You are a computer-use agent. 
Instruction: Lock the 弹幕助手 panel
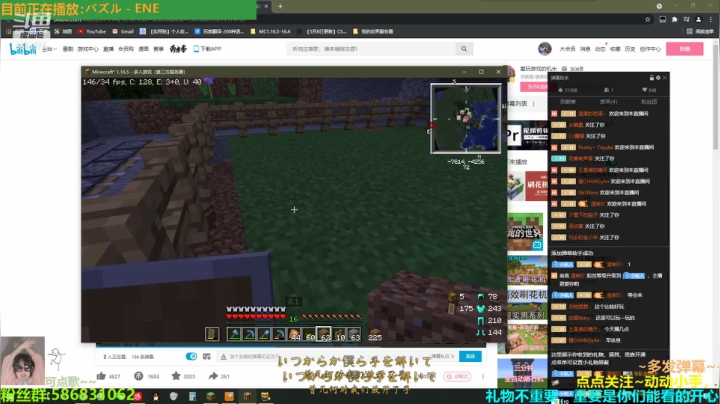click(x=651, y=78)
